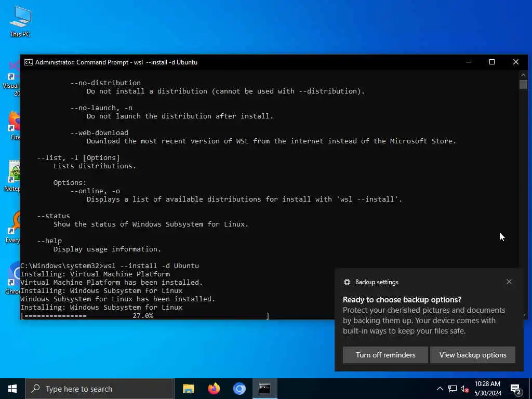Click the 27.0% progress bar line
Image resolution: width=532 pixels, height=399 pixels.
tap(145, 316)
